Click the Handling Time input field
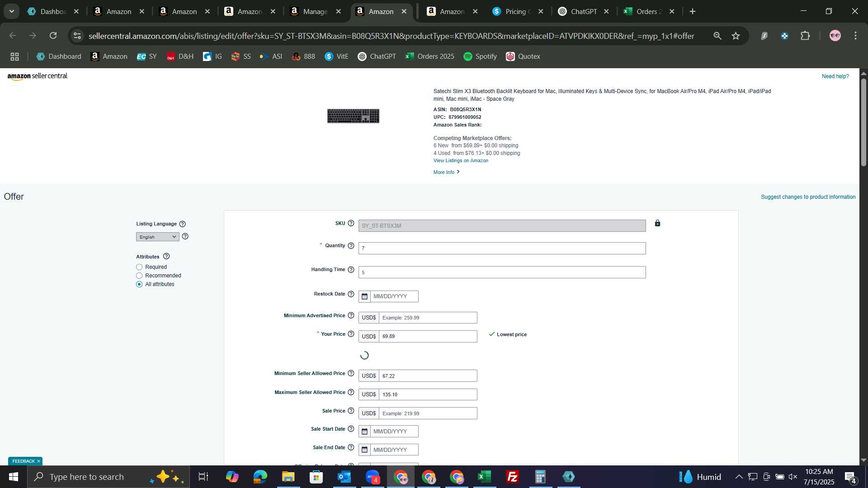The width and height of the screenshot is (868, 488). (502, 272)
